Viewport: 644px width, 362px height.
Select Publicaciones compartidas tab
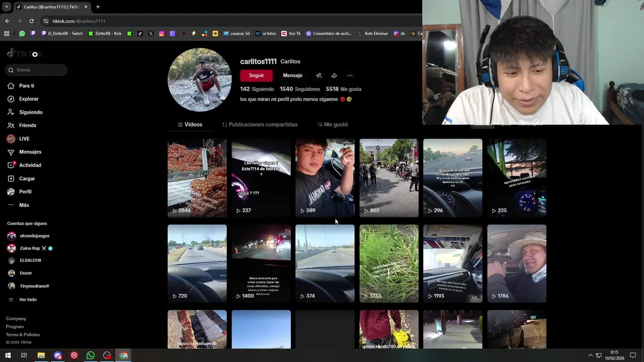[x=260, y=124]
